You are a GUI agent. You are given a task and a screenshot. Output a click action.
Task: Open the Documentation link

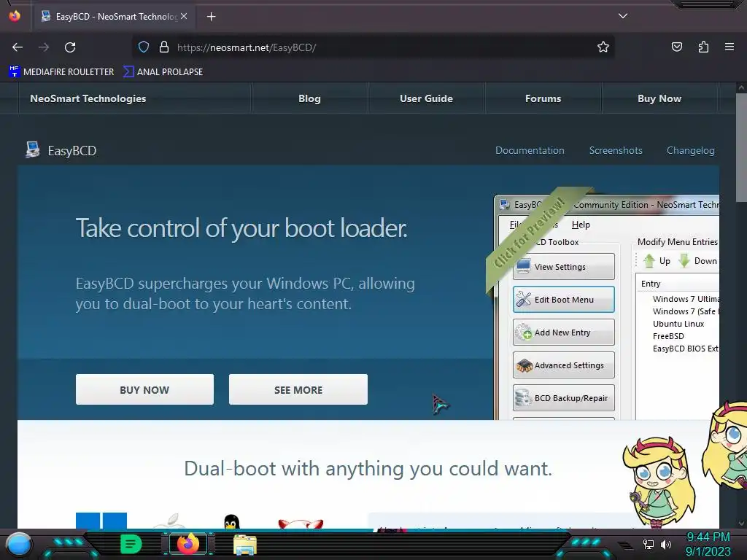pos(530,150)
